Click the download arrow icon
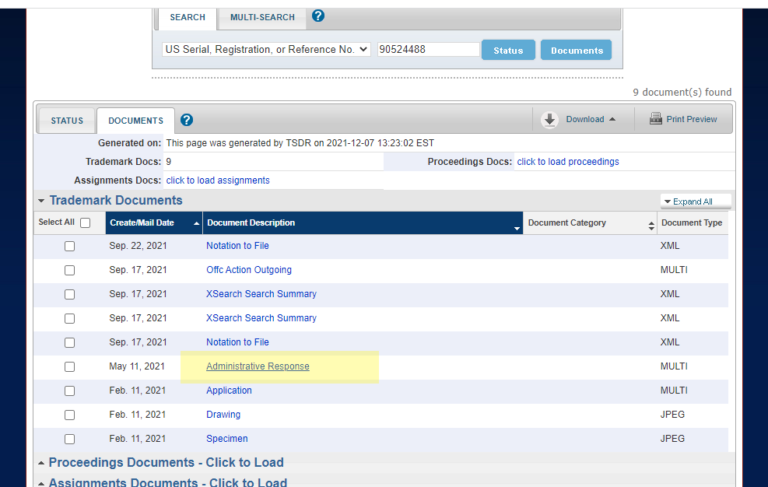Viewport: 768px width, 487px height. pos(550,120)
